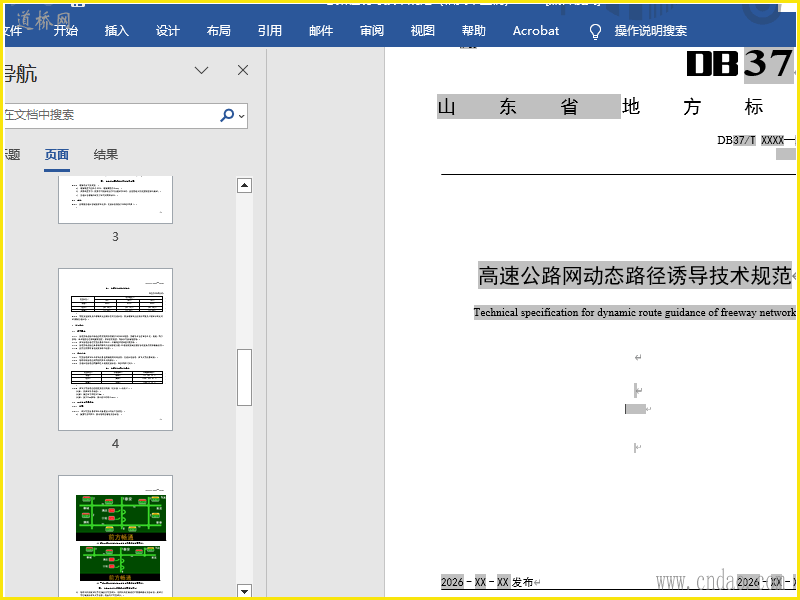Click the 2026-XX-XX 发布 date text
This screenshot has width=800, height=600.
coord(487,582)
